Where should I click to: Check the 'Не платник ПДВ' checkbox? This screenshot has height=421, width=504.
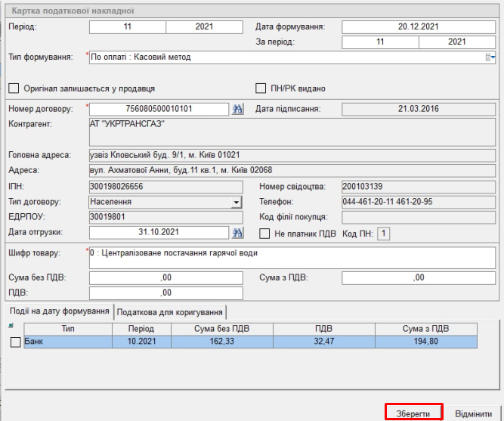(x=264, y=234)
